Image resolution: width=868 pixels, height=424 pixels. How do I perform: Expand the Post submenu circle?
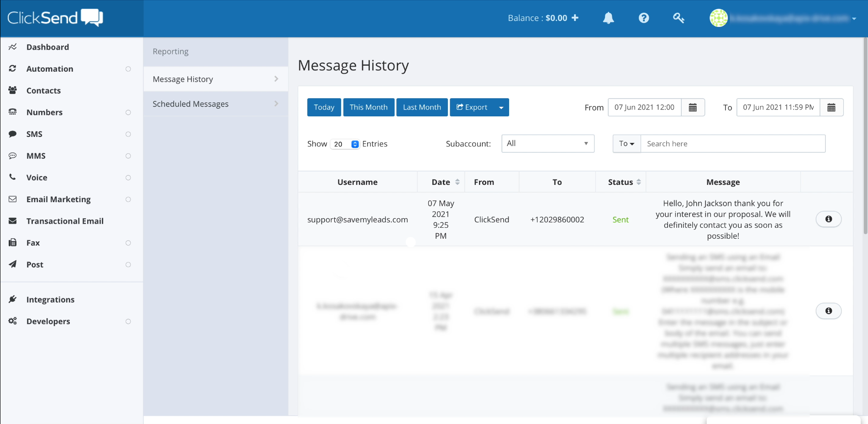tap(128, 265)
